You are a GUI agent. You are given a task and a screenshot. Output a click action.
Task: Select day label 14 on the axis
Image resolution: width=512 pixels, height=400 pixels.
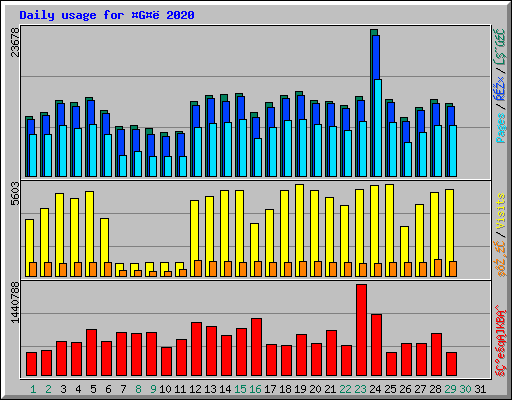coord(225,389)
